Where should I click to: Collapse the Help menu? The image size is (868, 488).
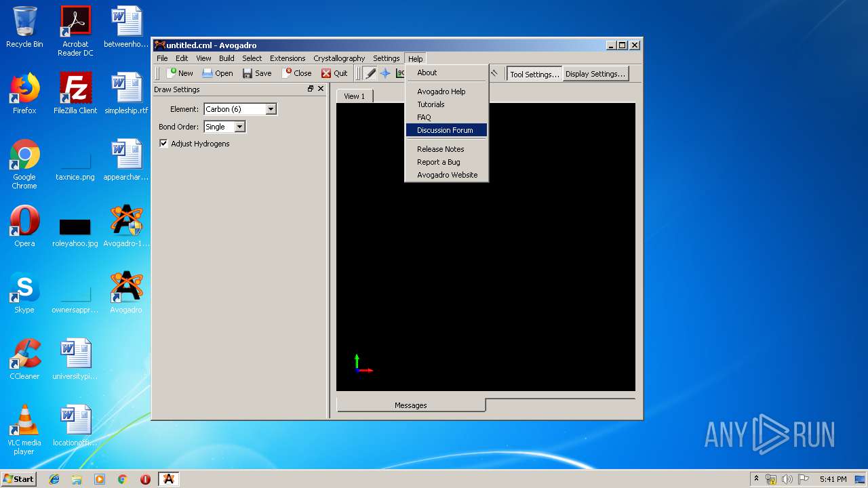[415, 59]
